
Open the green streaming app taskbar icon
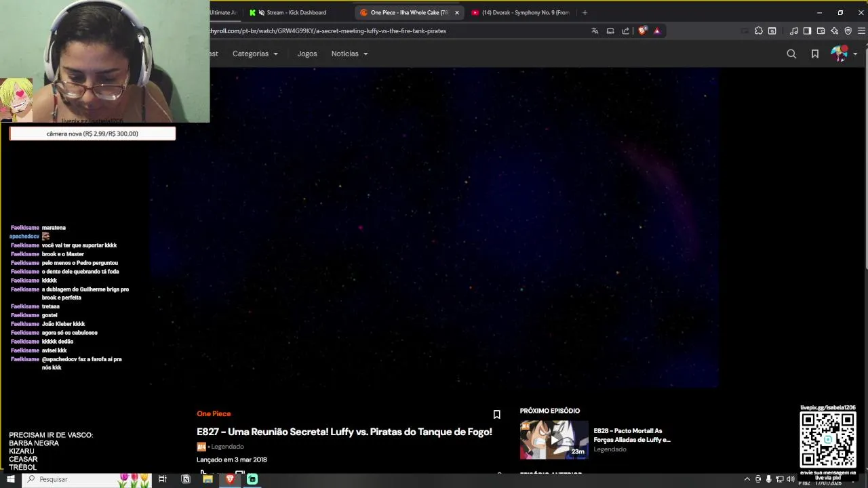(x=252, y=479)
